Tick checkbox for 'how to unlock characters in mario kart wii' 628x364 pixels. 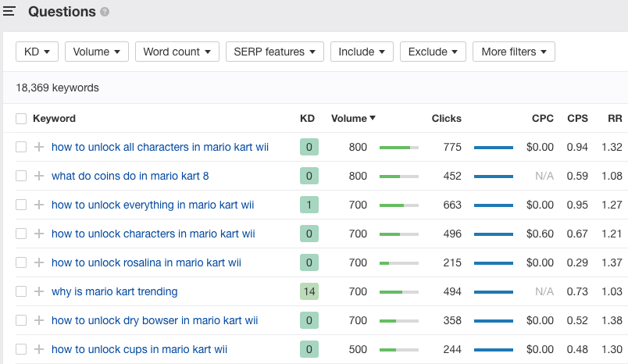[x=21, y=234]
